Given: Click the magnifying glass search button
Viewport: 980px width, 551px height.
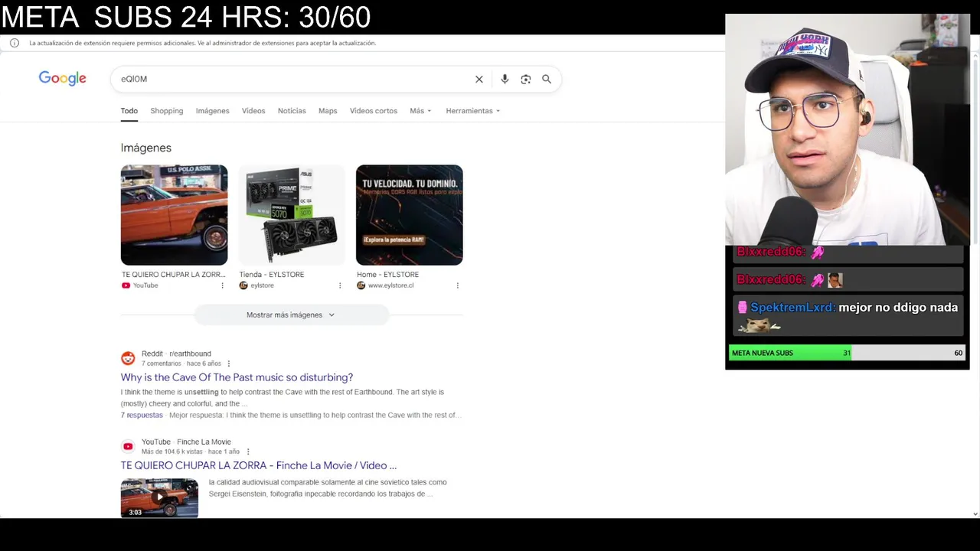Looking at the screenshot, I should click(547, 79).
